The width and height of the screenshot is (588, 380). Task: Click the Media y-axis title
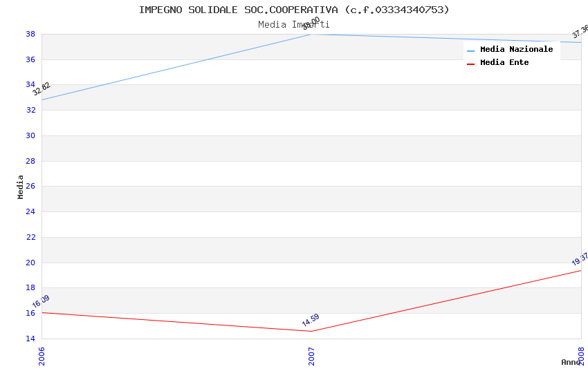pos(20,187)
